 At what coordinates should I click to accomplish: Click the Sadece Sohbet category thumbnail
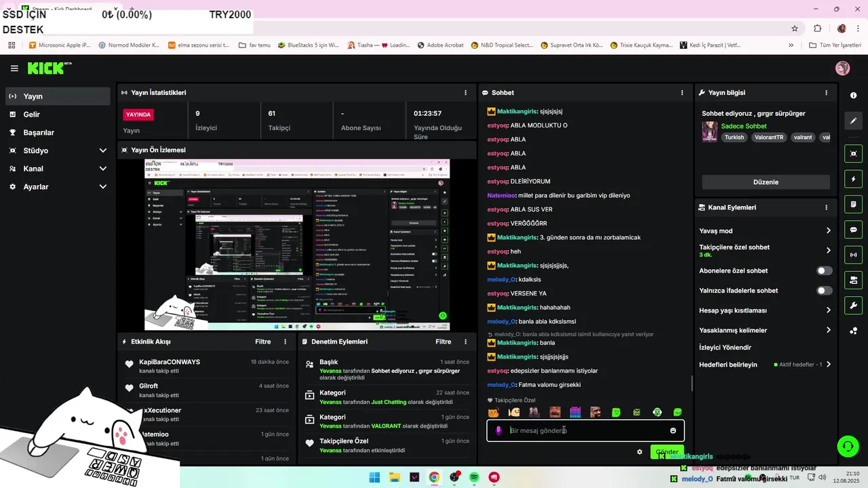pyautogui.click(x=709, y=131)
